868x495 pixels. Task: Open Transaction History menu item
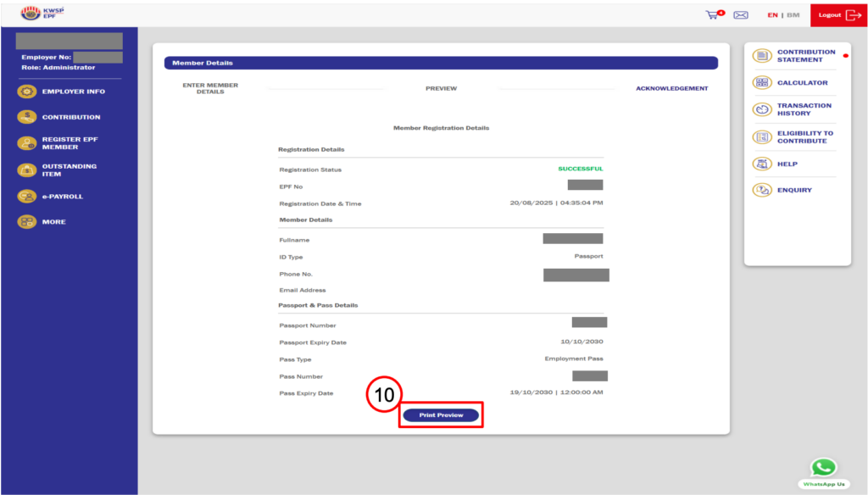point(804,109)
